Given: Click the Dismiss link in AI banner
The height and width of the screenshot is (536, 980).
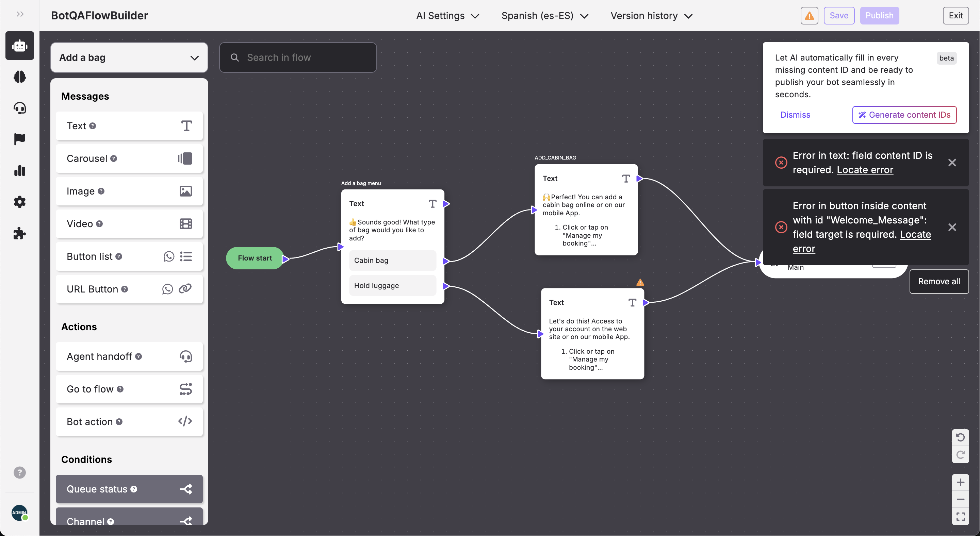Looking at the screenshot, I should tap(795, 115).
